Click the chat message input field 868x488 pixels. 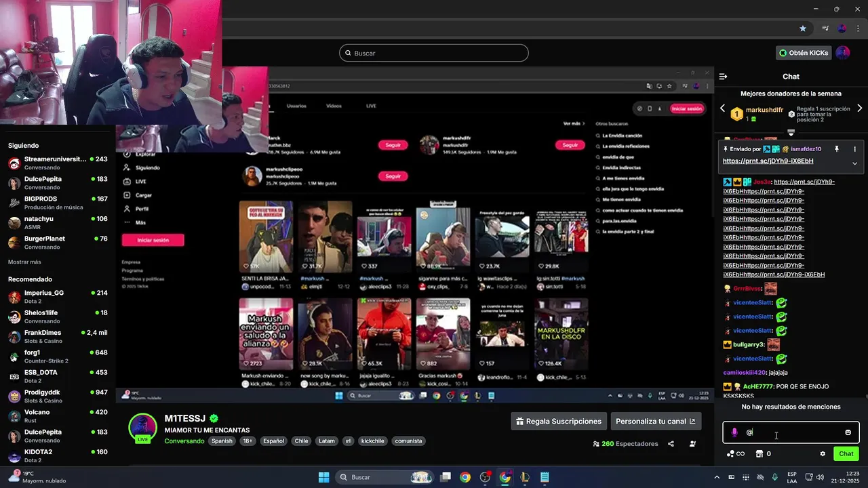791,432
